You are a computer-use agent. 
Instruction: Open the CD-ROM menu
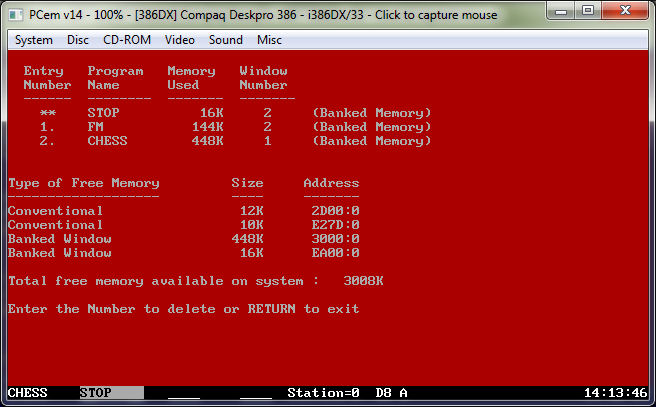point(127,40)
